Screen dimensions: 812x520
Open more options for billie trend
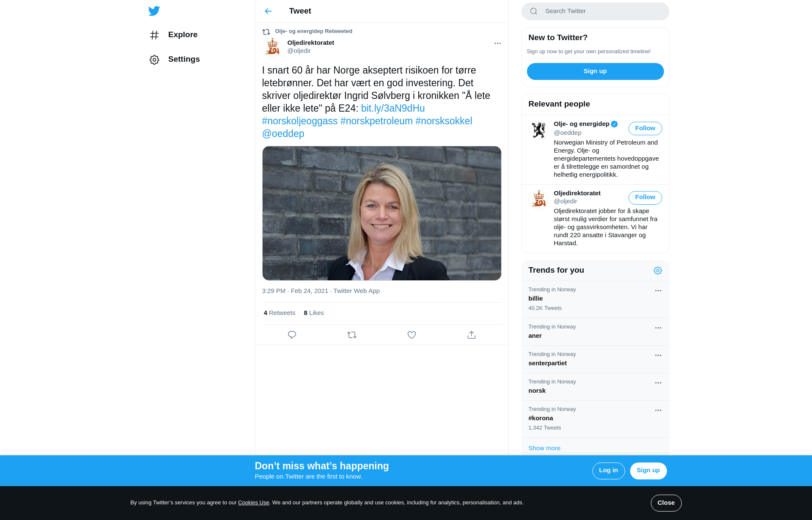(658, 290)
